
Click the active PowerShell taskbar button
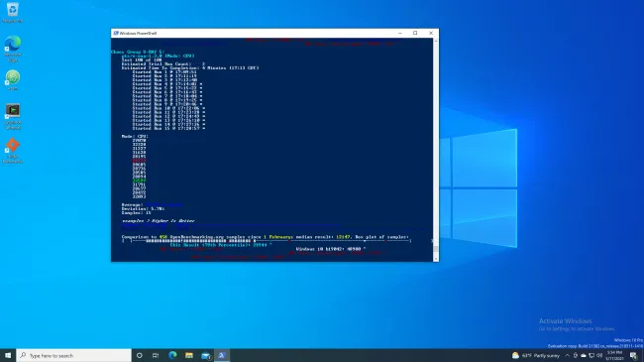coord(222,355)
